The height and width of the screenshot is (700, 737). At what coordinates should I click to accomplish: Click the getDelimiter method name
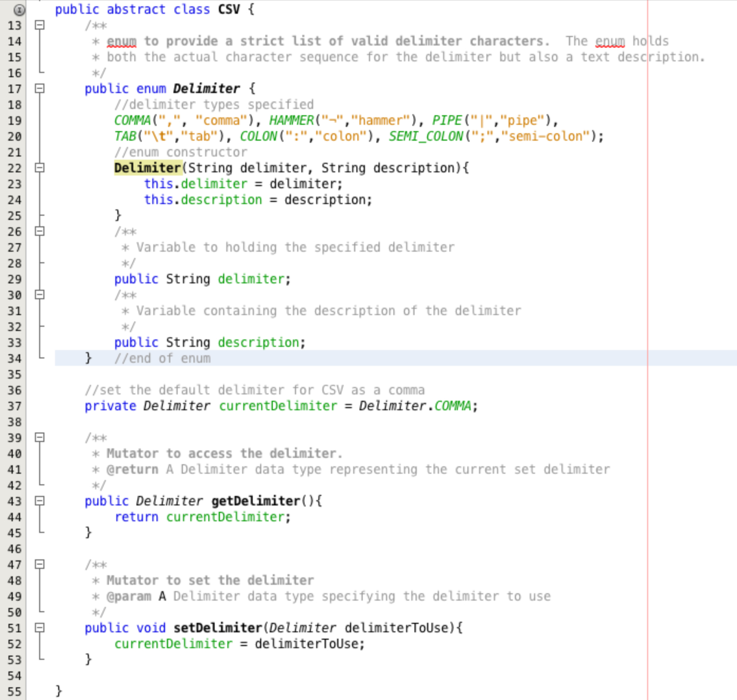click(256, 501)
